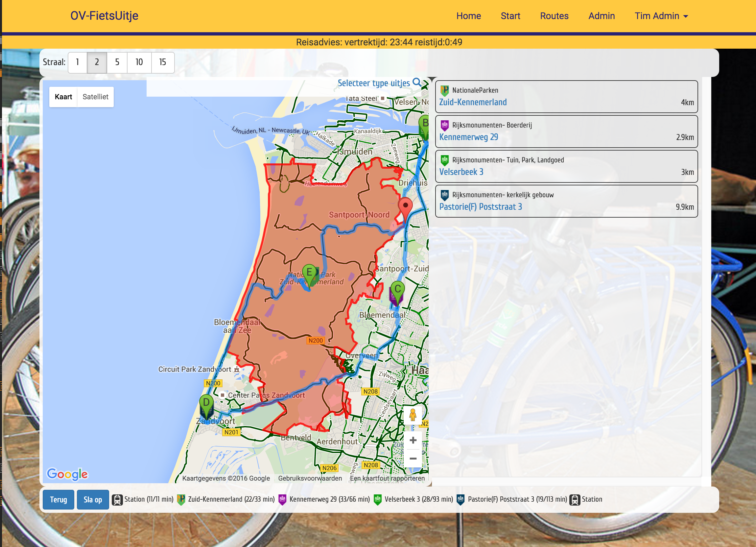756x547 pixels.
Task: Open Routes in the navbar
Action: click(x=554, y=16)
